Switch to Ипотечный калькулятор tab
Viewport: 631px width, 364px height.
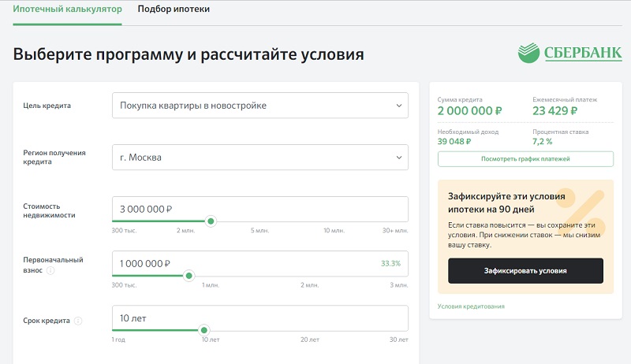pyautogui.click(x=67, y=10)
